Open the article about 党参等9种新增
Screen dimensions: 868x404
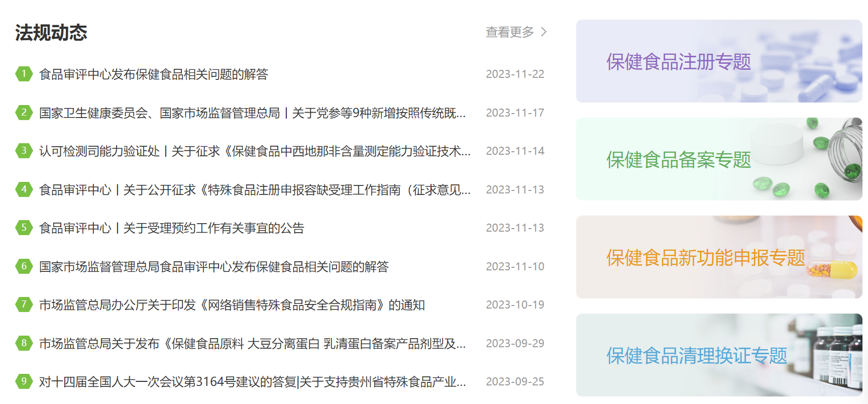[x=252, y=113]
